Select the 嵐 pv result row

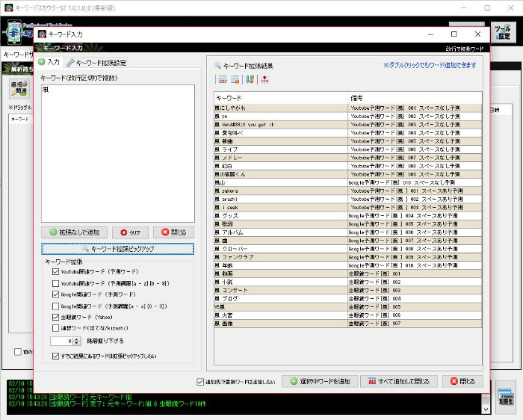(x=348, y=117)
